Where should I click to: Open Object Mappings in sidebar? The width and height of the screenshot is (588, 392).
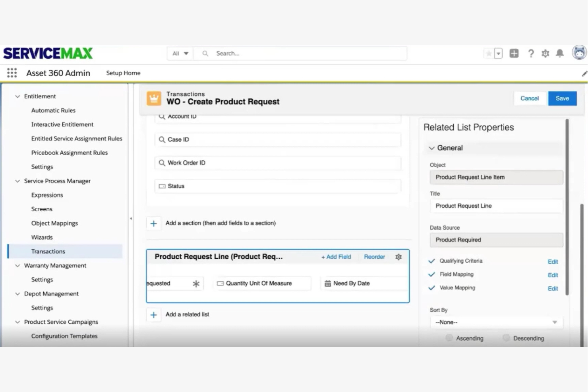pos(54,223)
